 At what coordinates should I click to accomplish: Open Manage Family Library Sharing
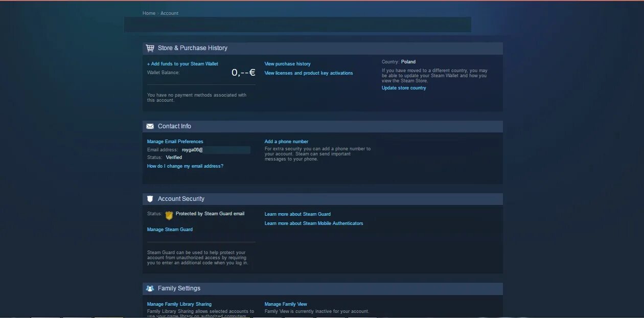(x=179, y=304)
